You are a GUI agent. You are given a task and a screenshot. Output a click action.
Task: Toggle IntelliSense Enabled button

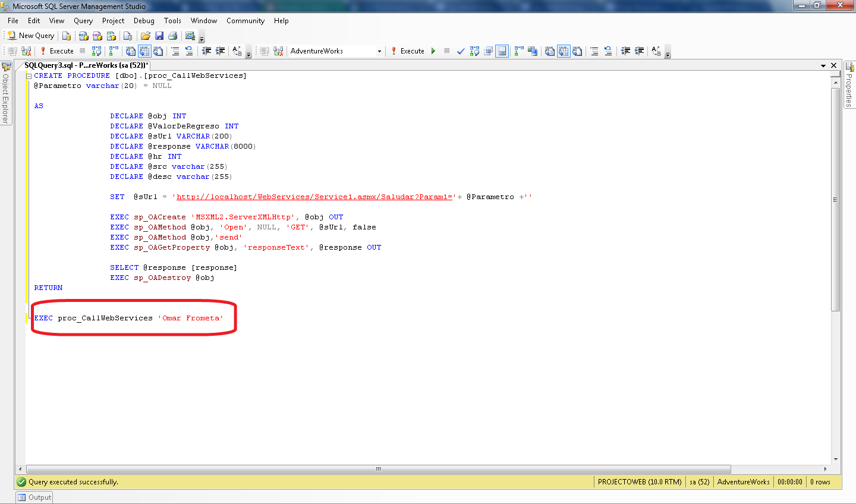tap(502, 51)
